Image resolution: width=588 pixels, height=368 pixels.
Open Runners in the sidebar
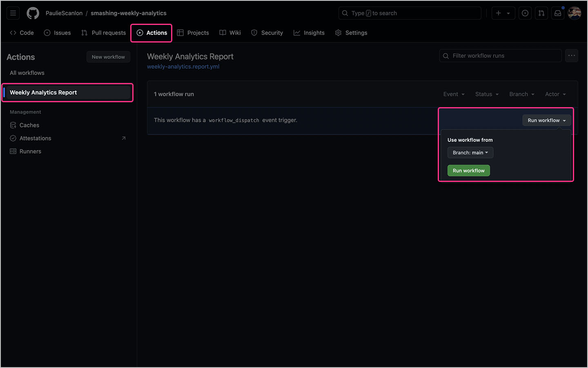click(x=30, y=151)
